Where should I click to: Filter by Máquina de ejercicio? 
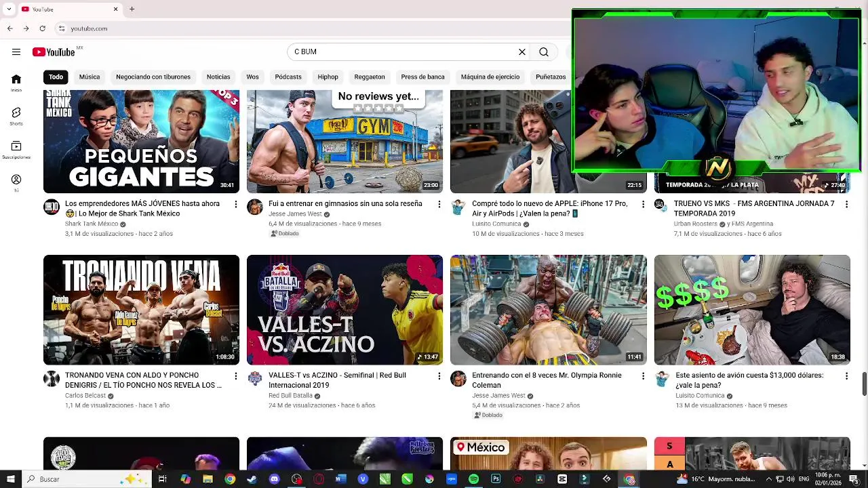pos(490,77)
